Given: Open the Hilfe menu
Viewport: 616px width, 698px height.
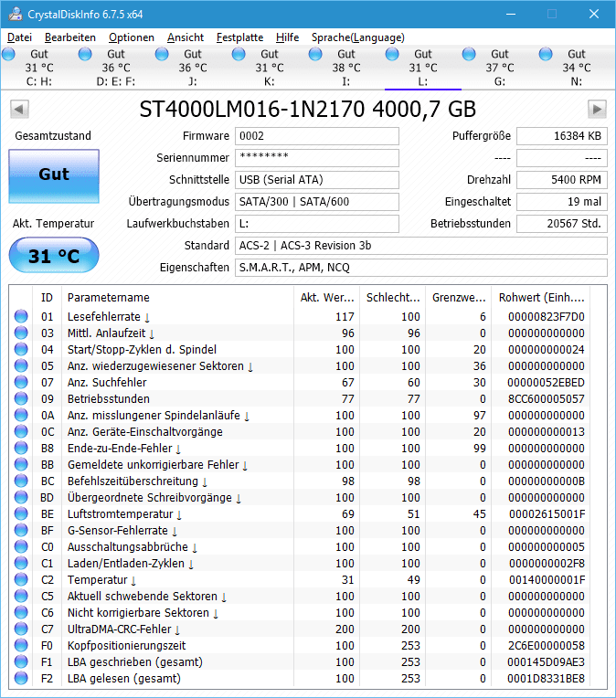Looking at the screenshot, I should coord(287,37).
